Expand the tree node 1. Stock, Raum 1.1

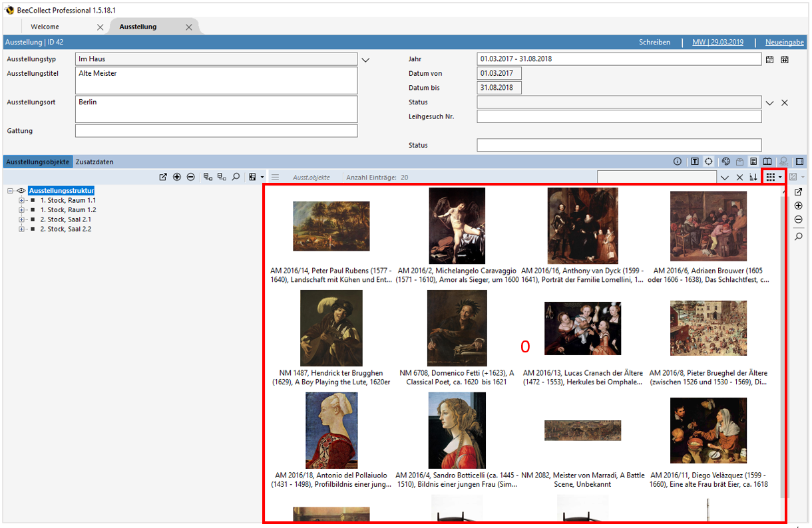click(22, 200)
